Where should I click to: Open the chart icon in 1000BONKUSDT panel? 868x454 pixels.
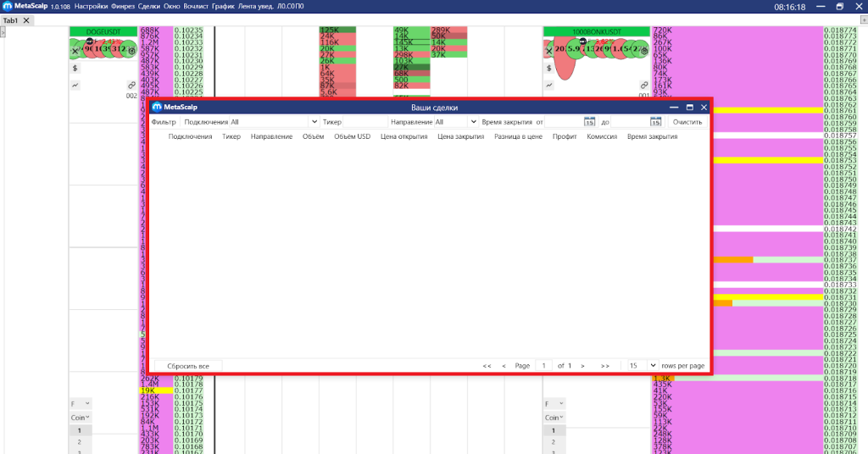pyautogui.click(x=549, y=86)
